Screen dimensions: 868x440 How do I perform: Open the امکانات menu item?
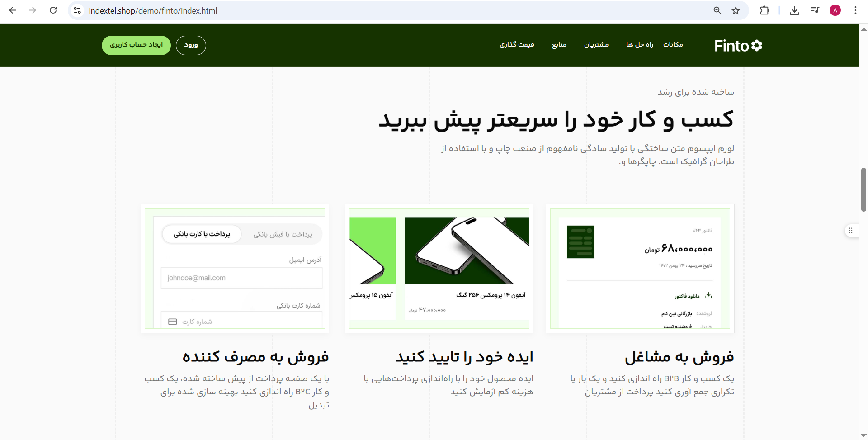pyautogui.click(x=674, y=44)
